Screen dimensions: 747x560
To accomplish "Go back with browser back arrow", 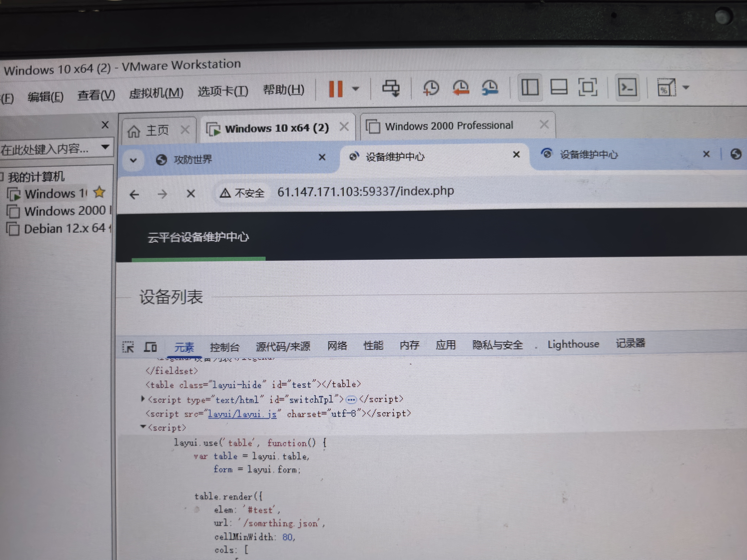I will [134, 195].
